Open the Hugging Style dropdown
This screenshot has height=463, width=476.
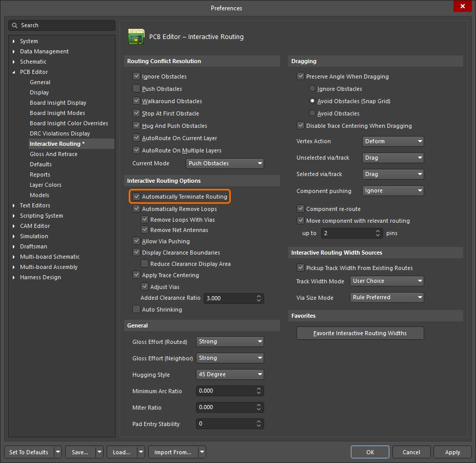click(230, 374)
